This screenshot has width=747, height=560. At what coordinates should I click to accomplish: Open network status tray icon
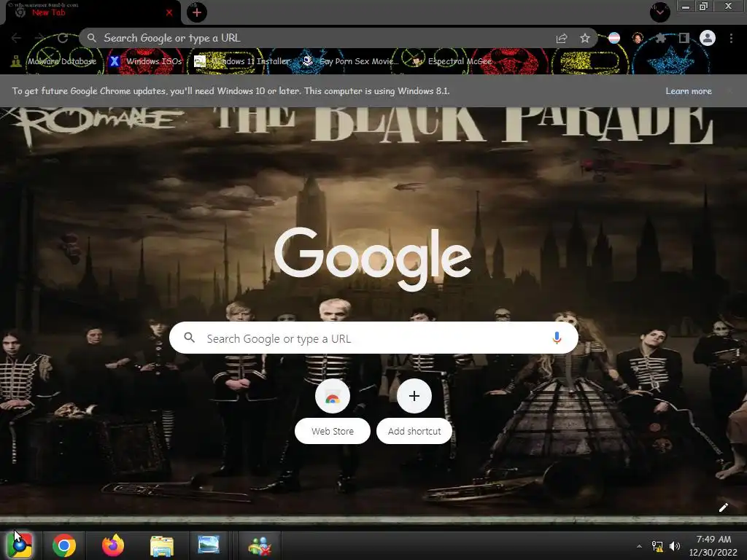[x=657, y=546]
